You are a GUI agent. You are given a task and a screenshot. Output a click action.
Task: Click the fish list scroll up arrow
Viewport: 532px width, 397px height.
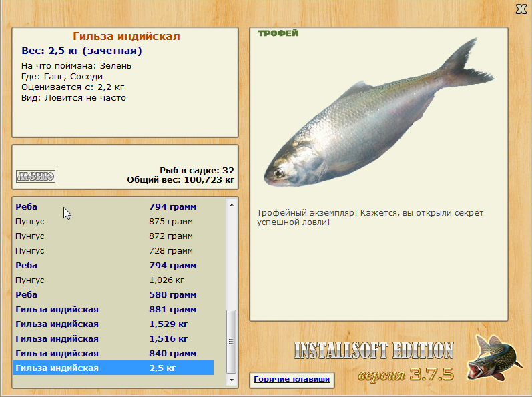pyautogui.click(x=232, y=204)
